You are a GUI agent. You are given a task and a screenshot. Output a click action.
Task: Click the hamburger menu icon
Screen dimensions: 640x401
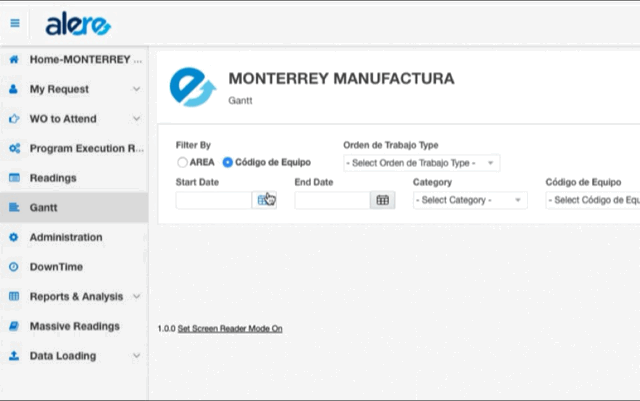click(x=15, y=23)
